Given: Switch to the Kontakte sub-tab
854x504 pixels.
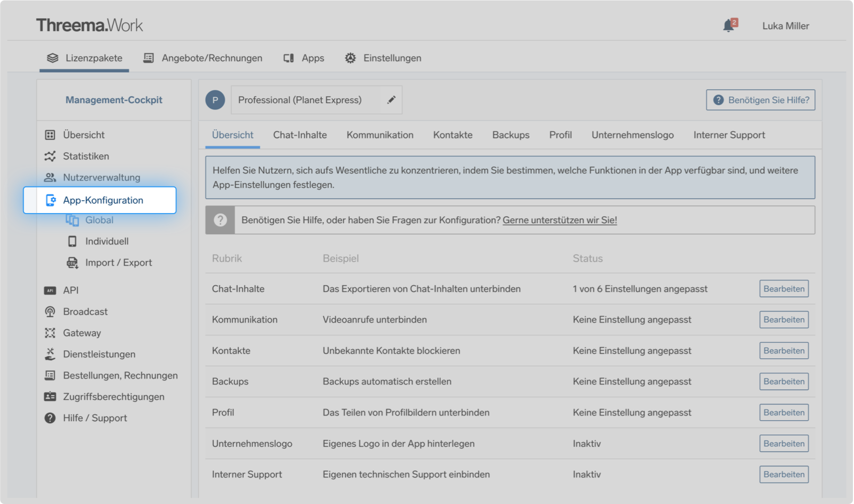Looking at the screenshot, I should (453, 135).
